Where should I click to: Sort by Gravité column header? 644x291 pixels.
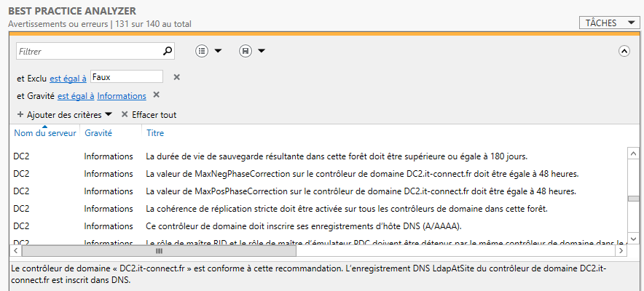[98, 134]
